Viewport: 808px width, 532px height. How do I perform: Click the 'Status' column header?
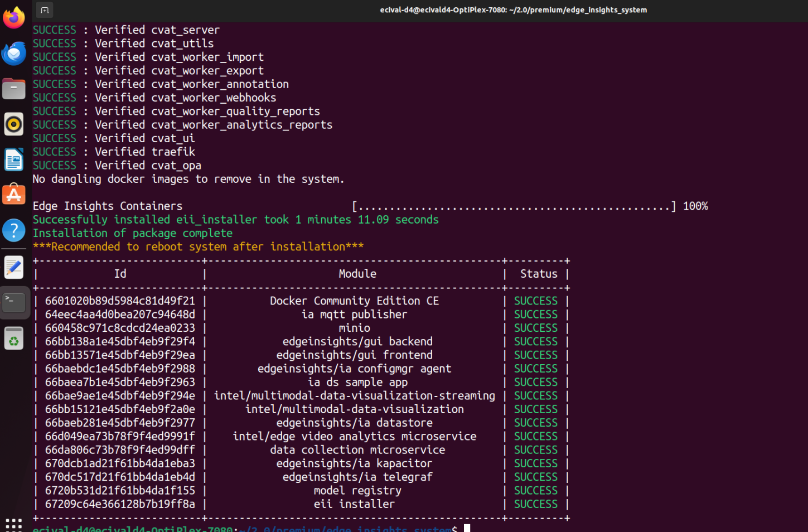point(539,274)
